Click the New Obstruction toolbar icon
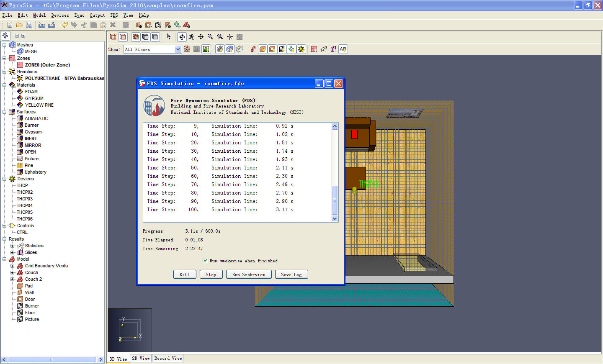603x364 pixels. (139, 25)
